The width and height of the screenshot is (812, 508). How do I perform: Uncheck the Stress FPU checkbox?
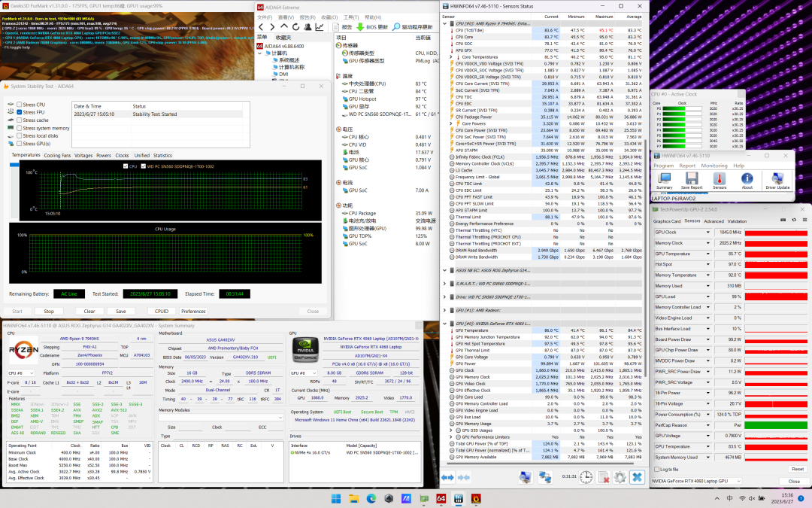(x=20, y=112)
